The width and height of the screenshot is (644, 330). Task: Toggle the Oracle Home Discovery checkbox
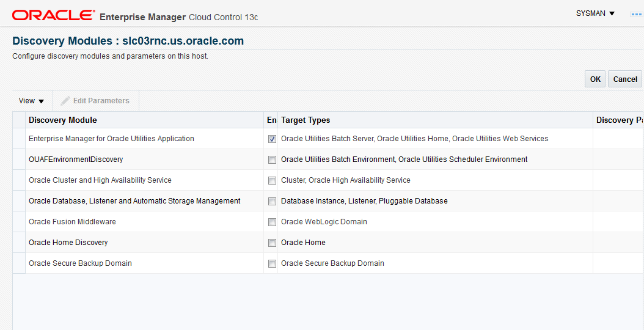[272, 243]
